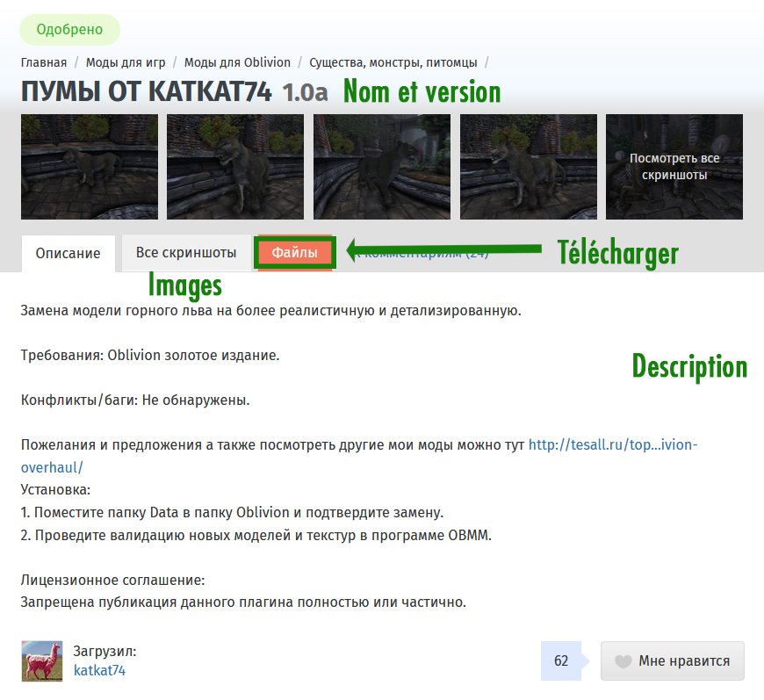
Task: Open the fourth puma screenshot thumbnail
Action: pyautogui.click(x=529, y=167)
